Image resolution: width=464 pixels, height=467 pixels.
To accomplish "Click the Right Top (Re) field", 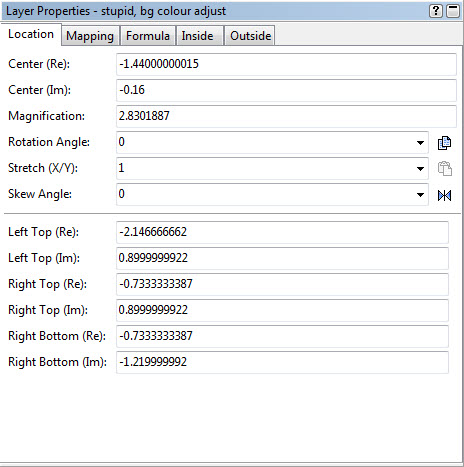I will (x=282, y=284).
